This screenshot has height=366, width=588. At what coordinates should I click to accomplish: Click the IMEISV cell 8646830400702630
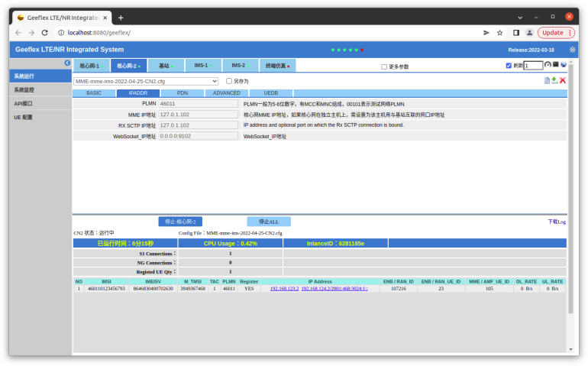(x=153, y=289)
